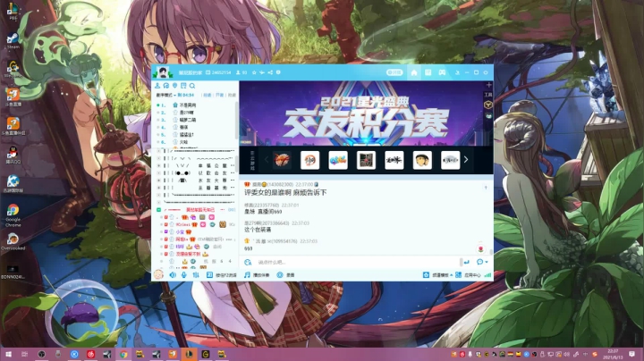Open the chat bubble options dropdown arrow

point(487,262)
